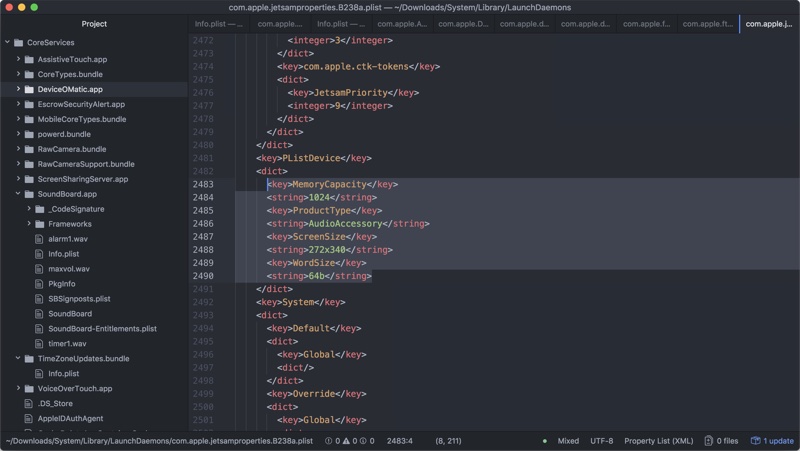The image size is (800, 451).
Task: Open the 1 update notification
Action: [772, 441]
